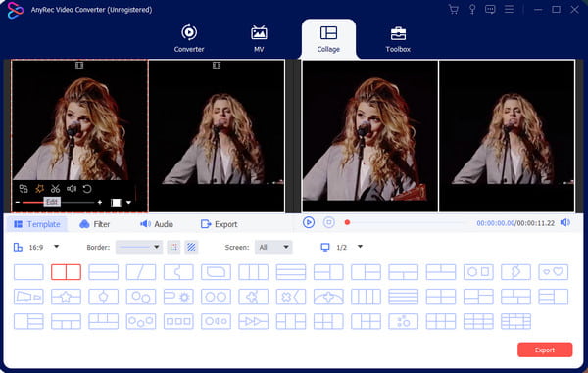Mute the preview volume speaker
This screenshot has width=588, height=373.
pyautogui.click(x=565, y=222)
